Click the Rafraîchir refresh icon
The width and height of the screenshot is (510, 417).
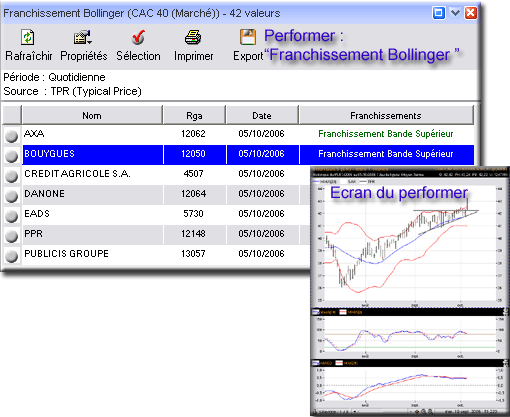pyautogui.click(x=28, y=37)
